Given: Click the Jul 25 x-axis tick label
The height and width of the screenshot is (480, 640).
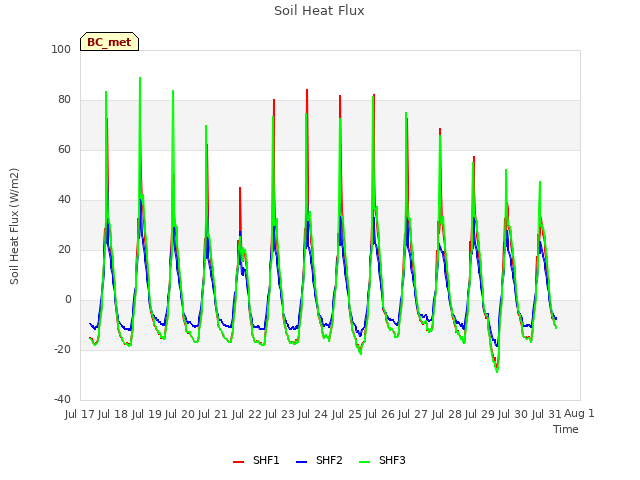Looking at the screenshot, I should pyautogui.click(x=347, y=414).
